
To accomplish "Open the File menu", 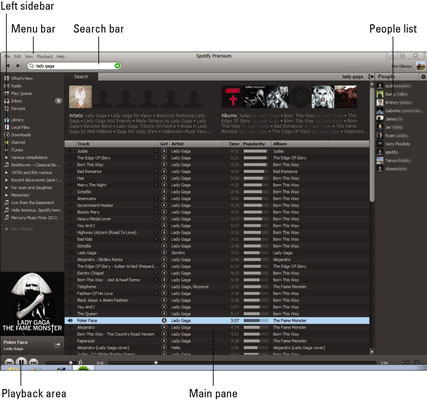I will [x=7, y=57].
